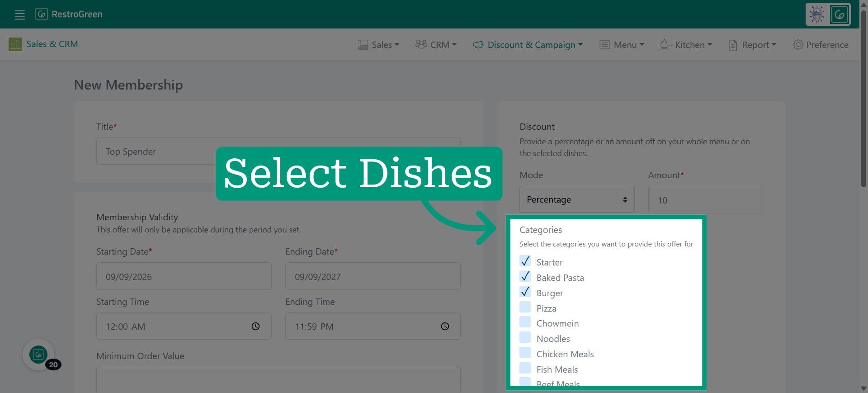
Task: Click the Sales & CRM heading link
Action: [52, 44]
